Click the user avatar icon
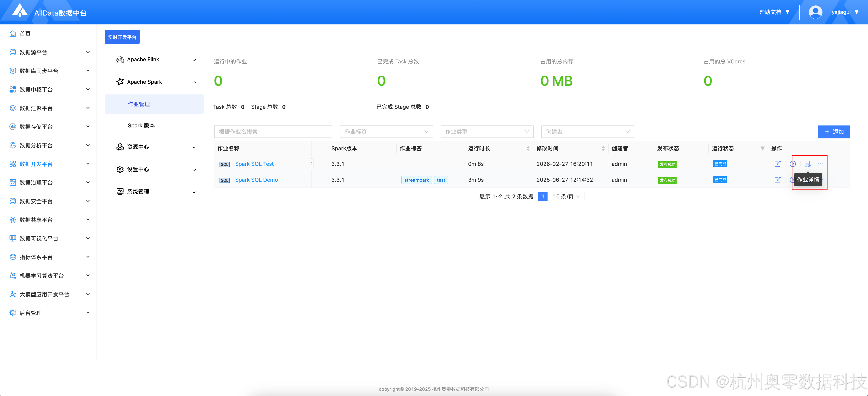This screenshot has width=868, height=396. click(x=815, y=12)
